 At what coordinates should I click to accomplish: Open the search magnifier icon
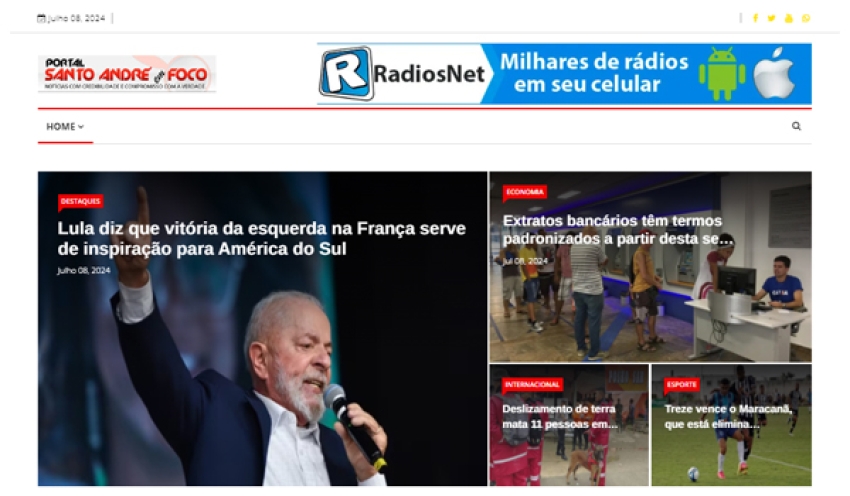coord(796,126)
